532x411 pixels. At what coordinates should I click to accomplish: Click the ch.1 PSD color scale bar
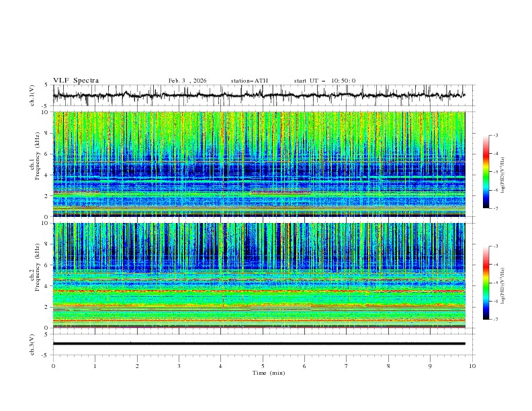click(x=486, y=172)
